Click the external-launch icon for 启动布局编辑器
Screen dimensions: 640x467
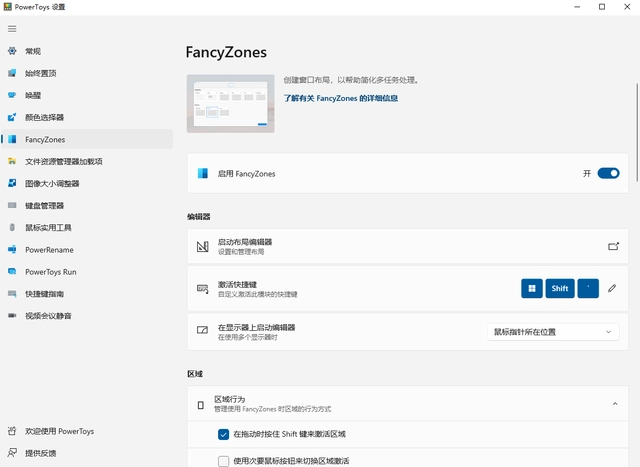[613, 247]
